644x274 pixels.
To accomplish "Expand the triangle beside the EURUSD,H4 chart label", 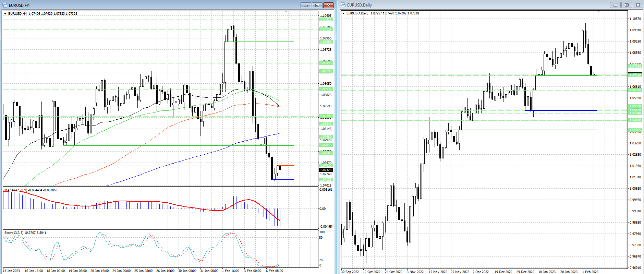I will point(5,14).
